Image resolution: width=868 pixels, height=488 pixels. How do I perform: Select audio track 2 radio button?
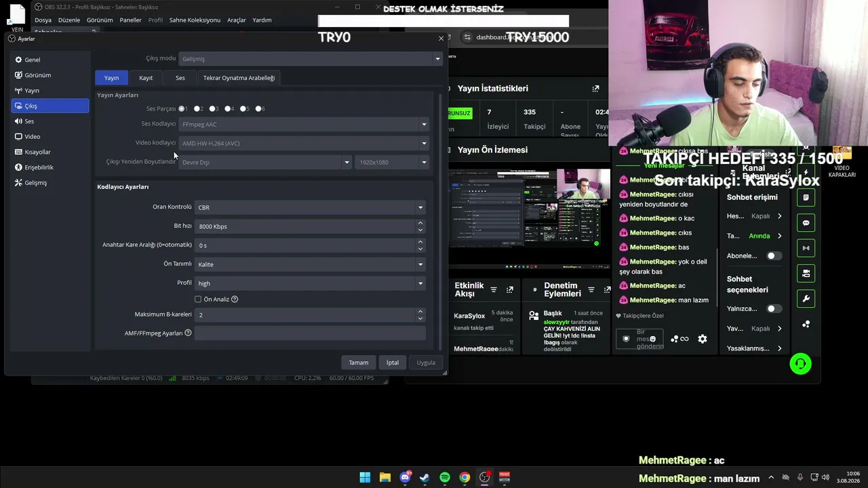click(x=197, y=108)
